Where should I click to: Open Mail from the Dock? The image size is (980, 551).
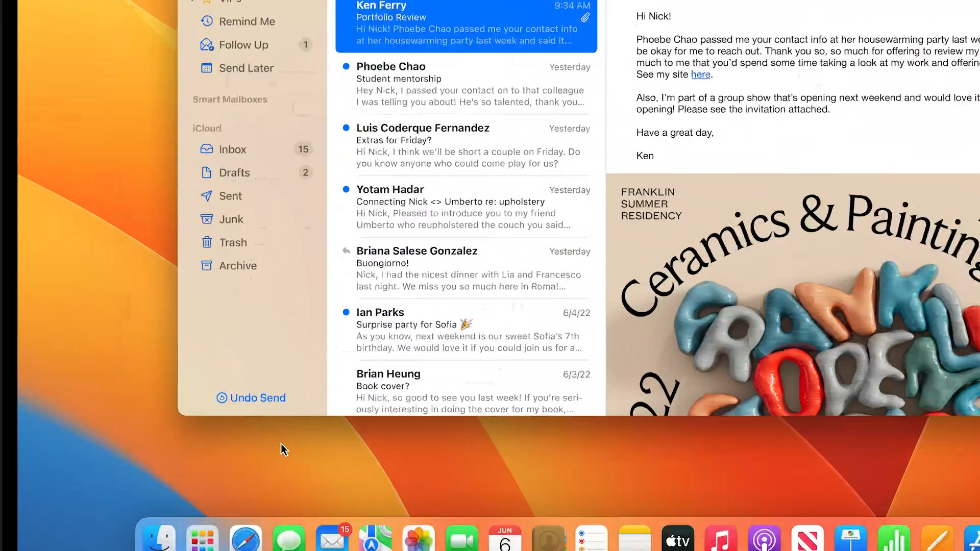[x=332, y=538]
